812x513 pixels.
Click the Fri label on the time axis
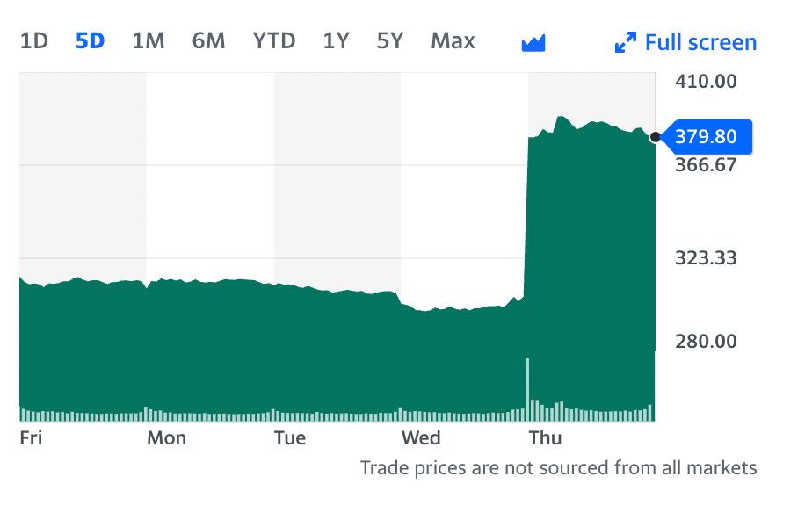(x=31, y=437)
